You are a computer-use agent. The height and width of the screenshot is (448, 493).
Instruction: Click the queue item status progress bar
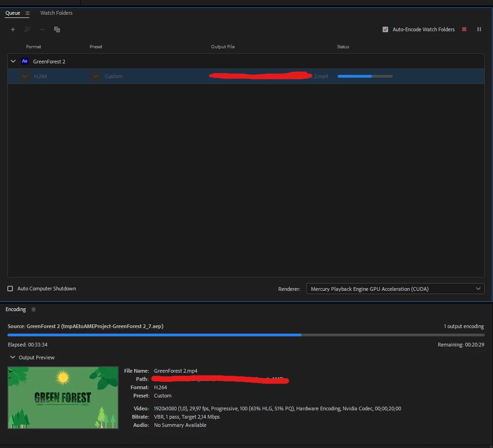point(365,76)
